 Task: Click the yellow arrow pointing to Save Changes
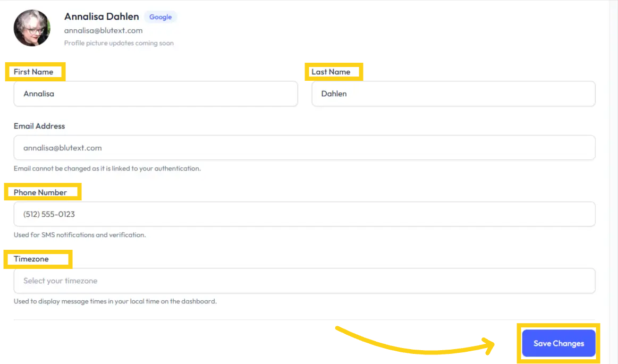click(414, 345)
